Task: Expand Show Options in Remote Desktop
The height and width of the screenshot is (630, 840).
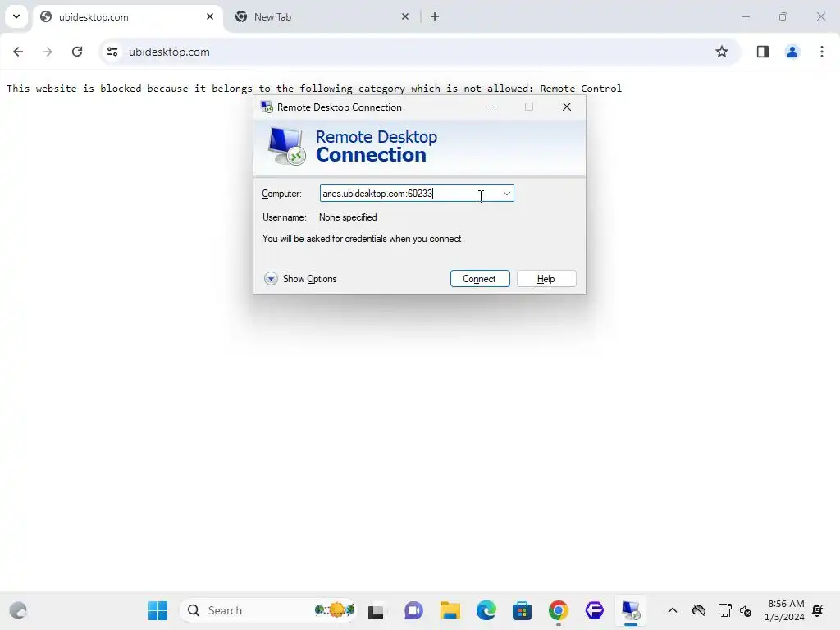Action: (300, 279)
